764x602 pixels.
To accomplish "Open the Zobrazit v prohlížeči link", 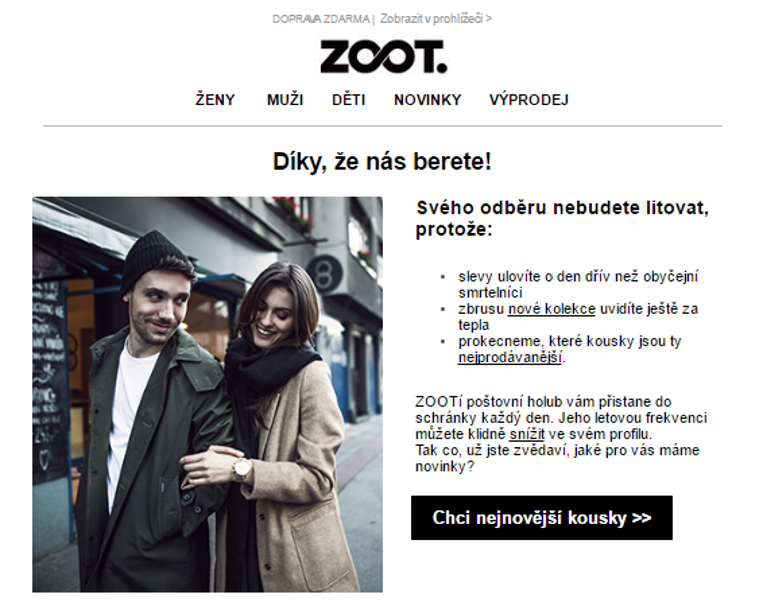I will 436,19.
